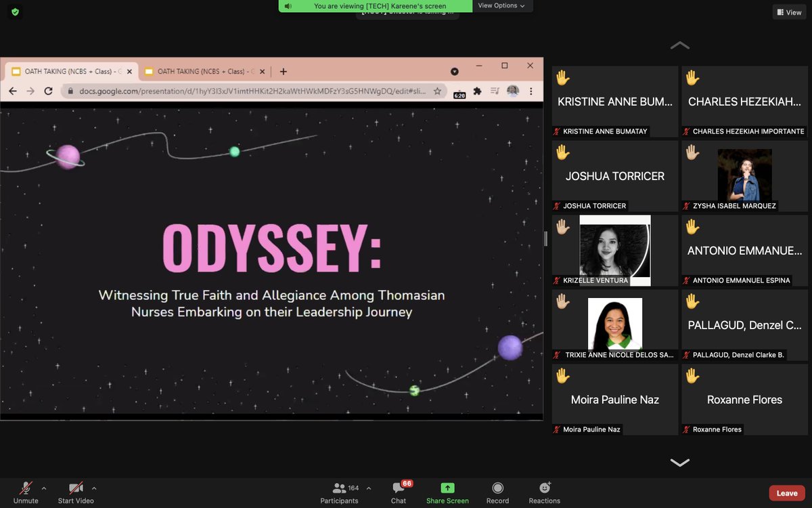Click raised hand icon on Joshua's tile
Screen dimensions: 812x508
pos(563,152)
